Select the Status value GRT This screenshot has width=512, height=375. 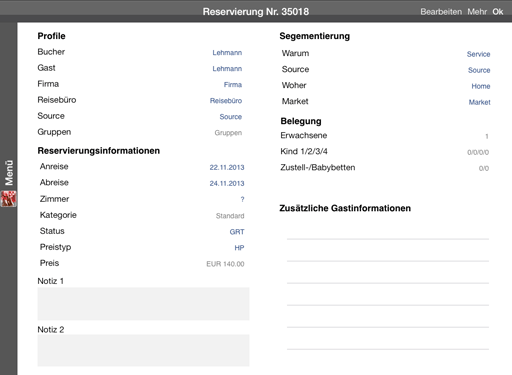237,232
